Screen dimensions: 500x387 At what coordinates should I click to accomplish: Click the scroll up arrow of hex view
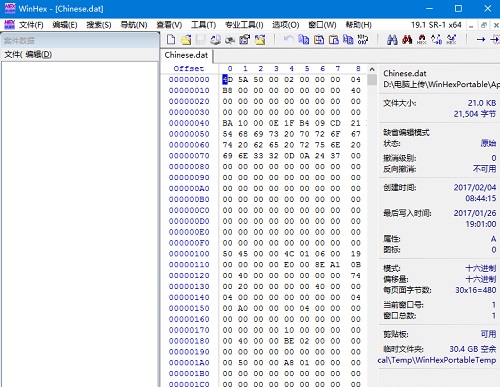pyautogui.click(x=372, y=69)
